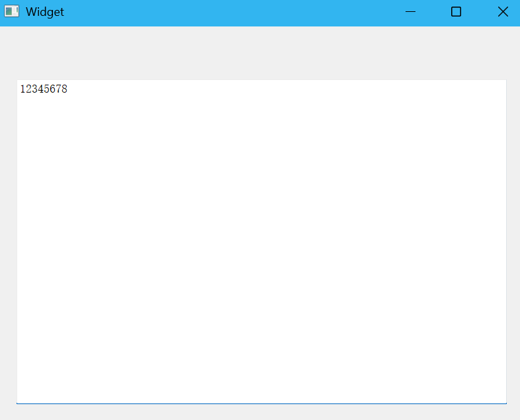Screen dimensions: 520x420
Task: Click the Widget title text
Action: click(45, 12)
